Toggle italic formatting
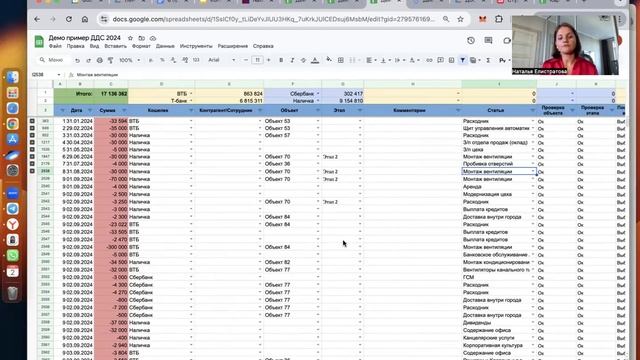640x360 pixels. click(292, 60)
